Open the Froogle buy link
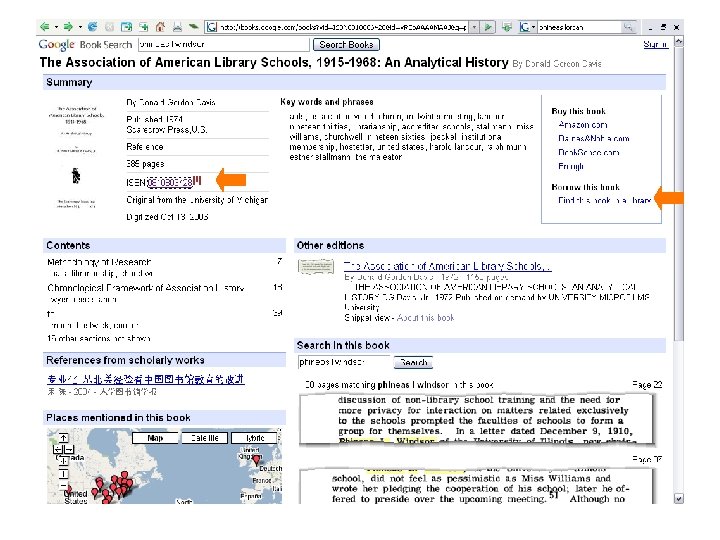Image resolution: width=720 pixels, height=540 pixels. coord(571,166)
